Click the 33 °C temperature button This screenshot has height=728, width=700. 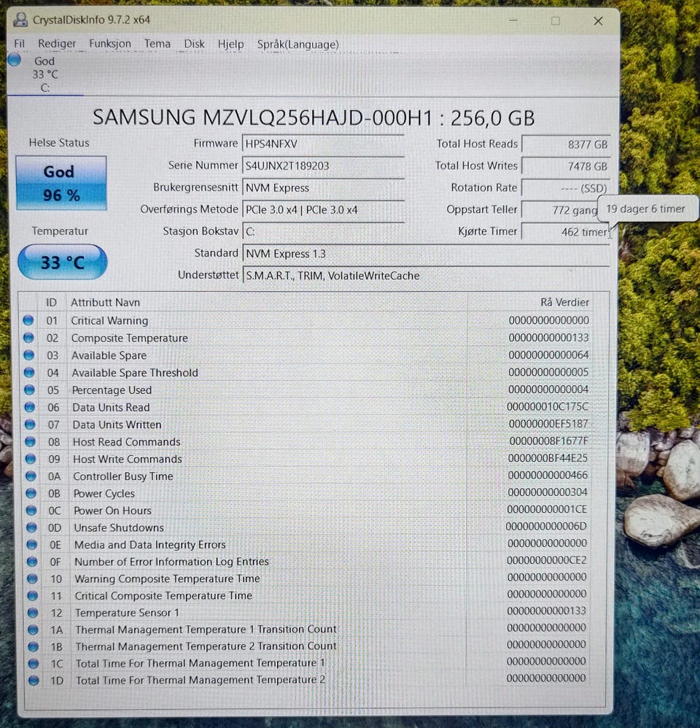(62, 263)
